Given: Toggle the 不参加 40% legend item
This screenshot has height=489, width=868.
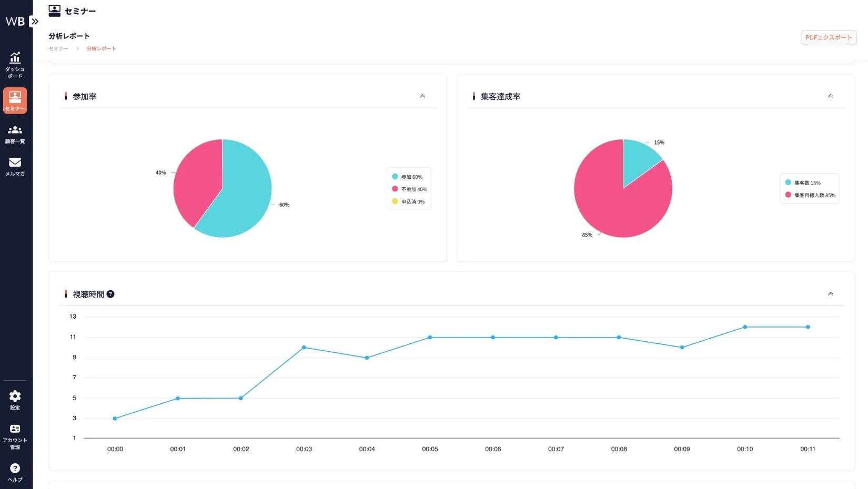Looking at the screenshot, I should click(x=410, y=189).
